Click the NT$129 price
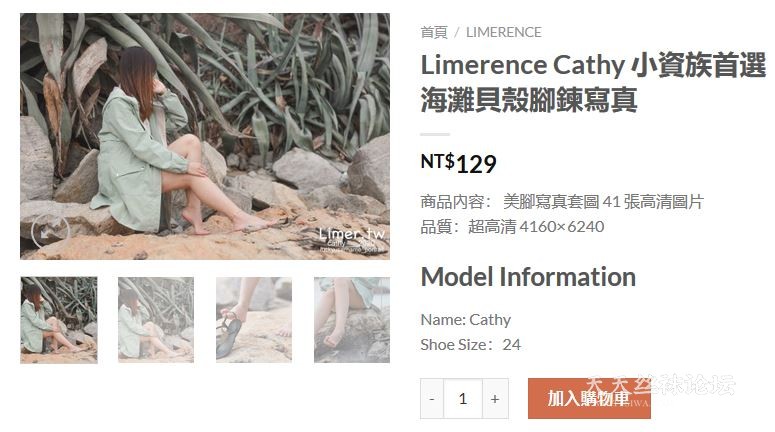775x432 pixels. (458, 164)
